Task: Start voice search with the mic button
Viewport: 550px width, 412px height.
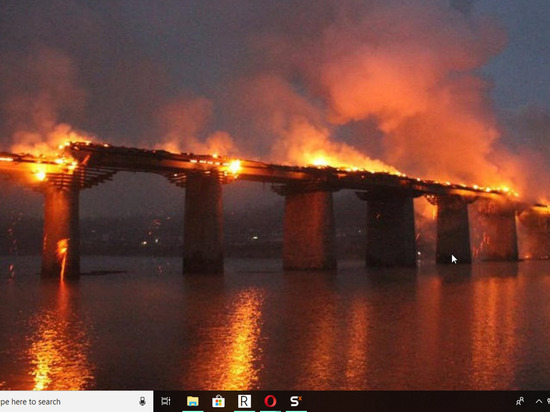Action: pos(142,401)
